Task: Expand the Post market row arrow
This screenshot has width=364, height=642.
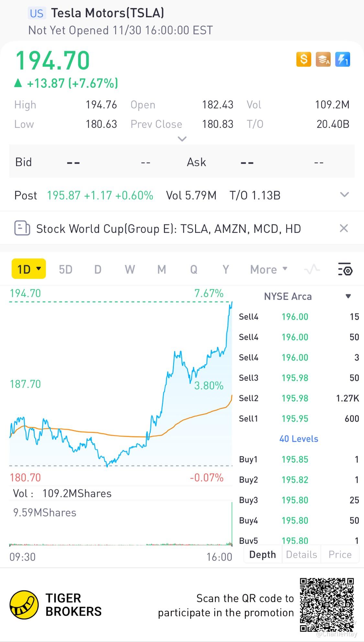Action: (344, 195)
